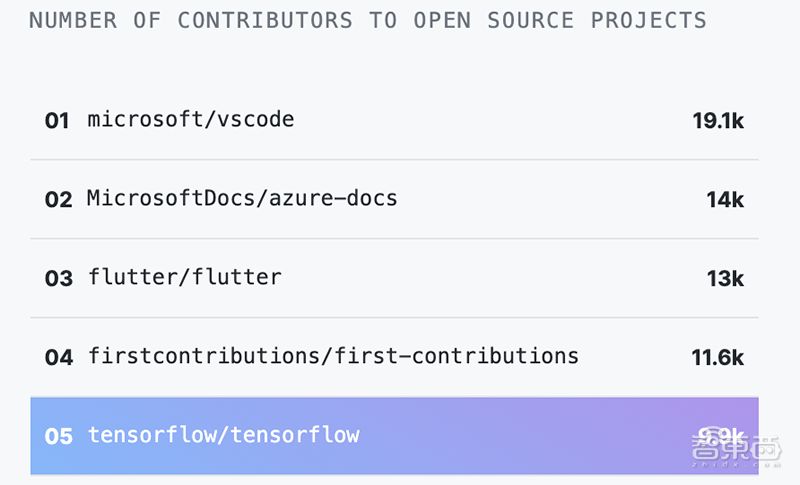The width and height of the screenshot is (800, 485).
Task: Select the 13k contributor count
Action: click(x=725, y=278)
